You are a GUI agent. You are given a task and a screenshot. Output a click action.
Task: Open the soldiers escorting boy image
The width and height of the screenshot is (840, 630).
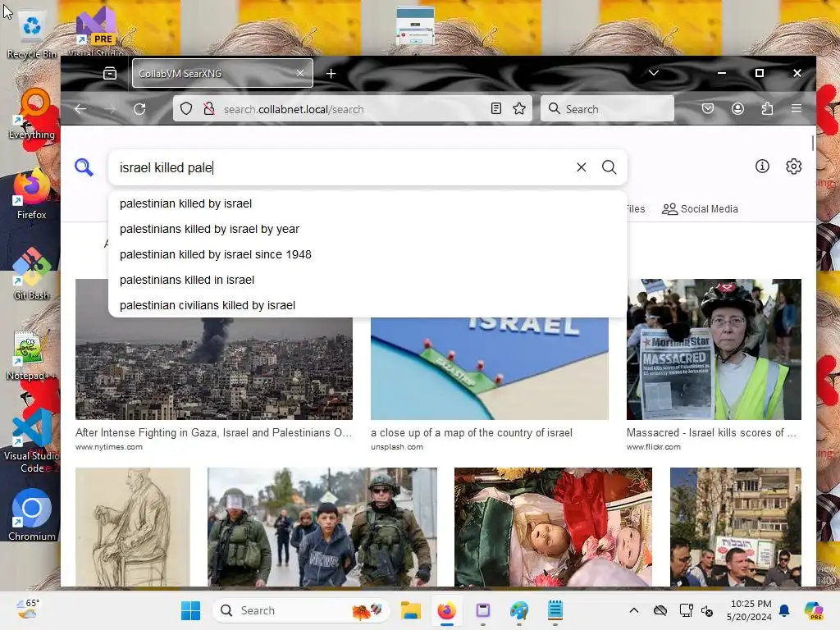[x=322, y=527]
